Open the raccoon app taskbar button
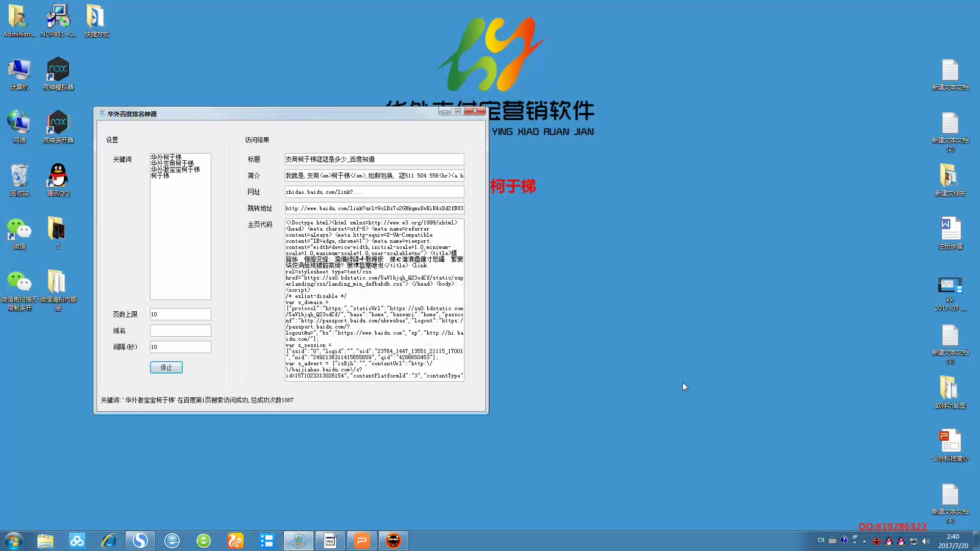Image resolution: width=980 pixels, height=551 pixels. point(394,541)
